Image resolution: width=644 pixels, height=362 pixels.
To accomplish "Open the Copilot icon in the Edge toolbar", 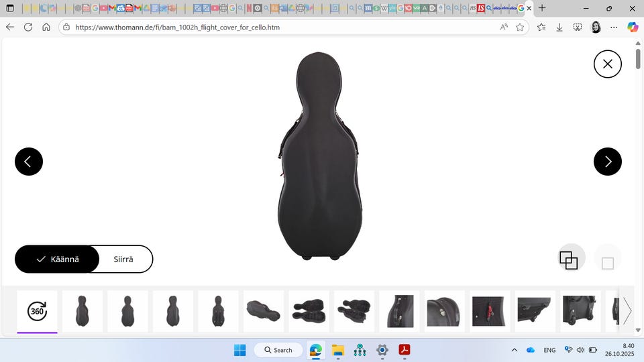I will pyautogui.click(x=632, y=27).
